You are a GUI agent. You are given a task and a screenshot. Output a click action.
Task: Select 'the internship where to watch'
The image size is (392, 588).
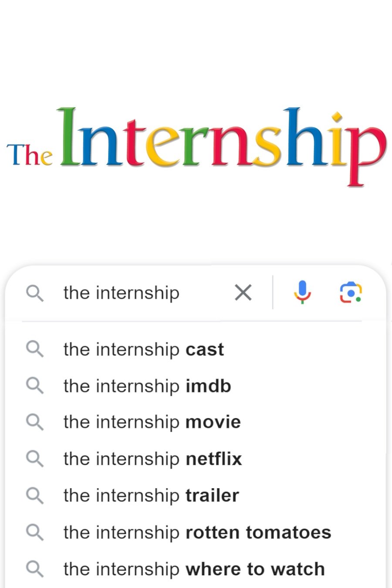click(x=194, y=569)
